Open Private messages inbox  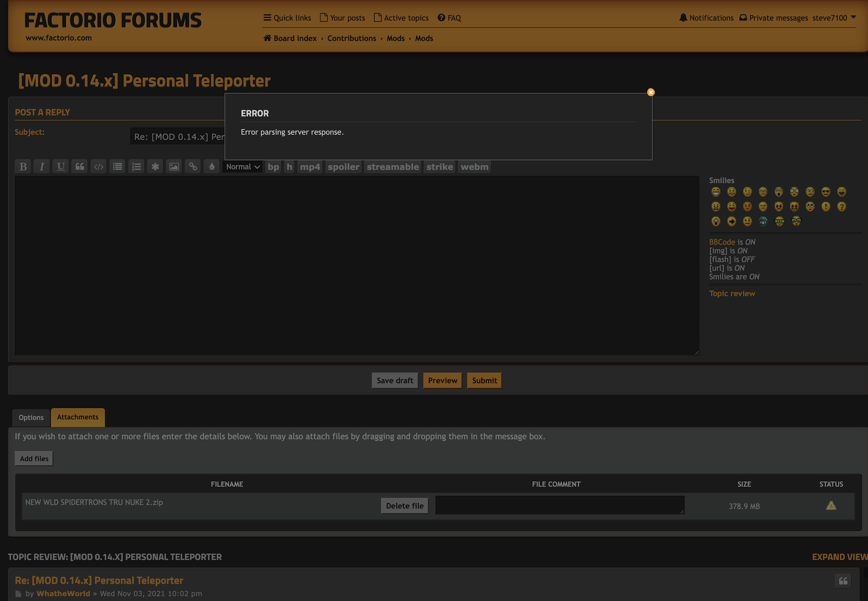click(x=774, y=18)
